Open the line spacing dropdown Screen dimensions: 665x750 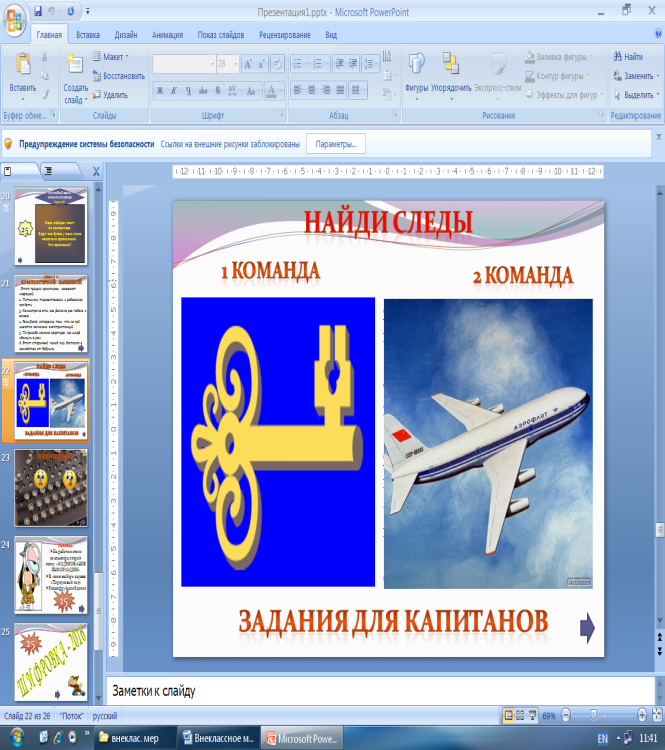tap(370, 64)
